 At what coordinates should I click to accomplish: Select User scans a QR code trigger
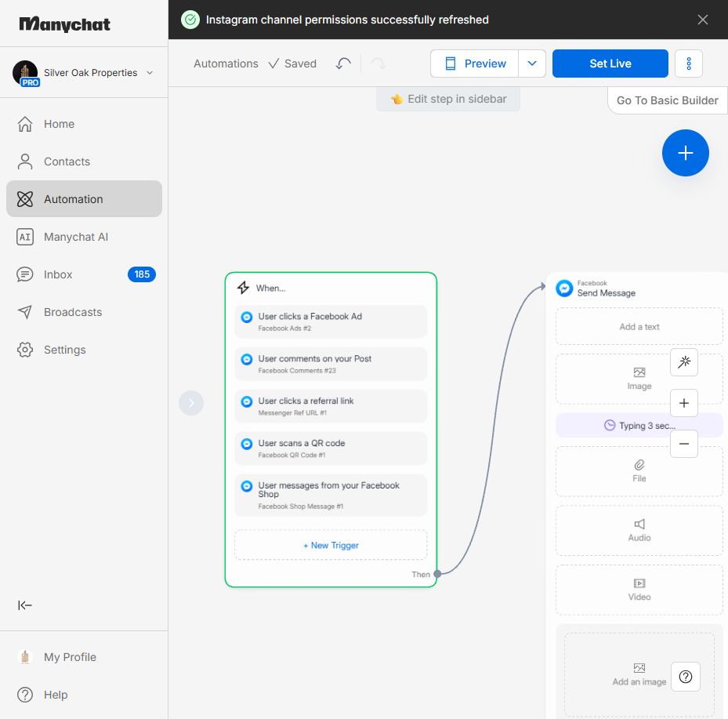331,448
